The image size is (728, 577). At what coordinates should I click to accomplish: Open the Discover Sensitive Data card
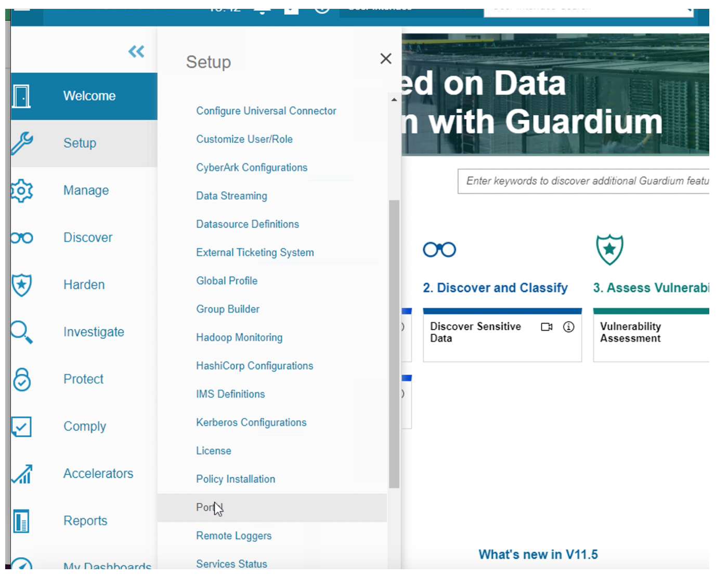502,335
